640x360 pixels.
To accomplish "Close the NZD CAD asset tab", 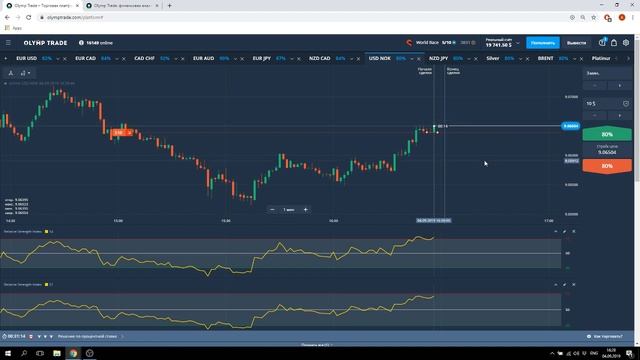I will (358, 59).
